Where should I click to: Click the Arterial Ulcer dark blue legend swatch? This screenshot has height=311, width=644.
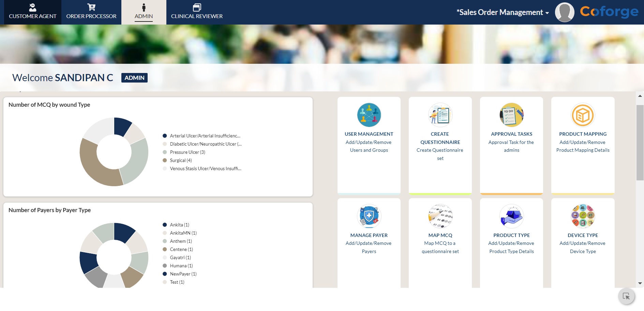(x=165, y=136)
